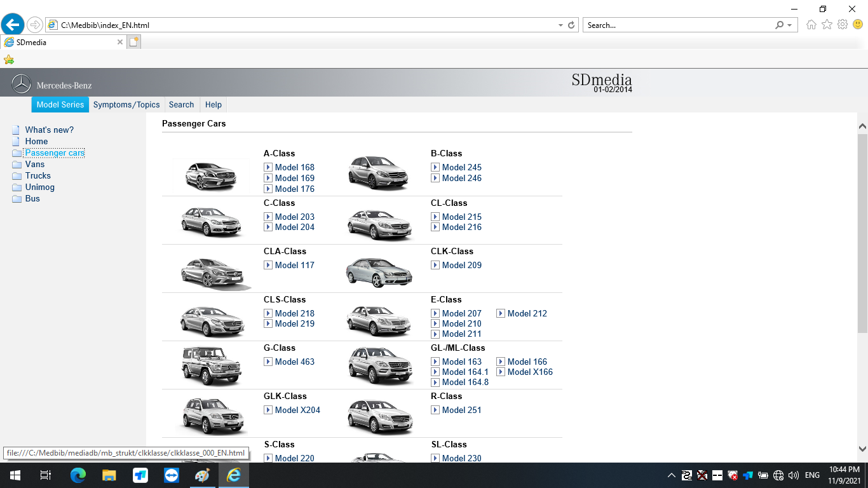This screenshot has height=488, width=868.
Task: Show hidden system tray icons
Action: (x=671, y=475)
